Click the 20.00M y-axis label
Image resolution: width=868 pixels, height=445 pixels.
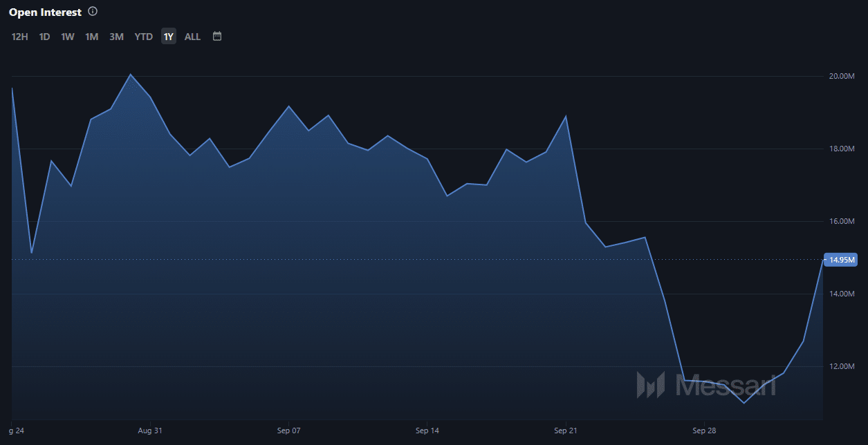tap(842, 76)
